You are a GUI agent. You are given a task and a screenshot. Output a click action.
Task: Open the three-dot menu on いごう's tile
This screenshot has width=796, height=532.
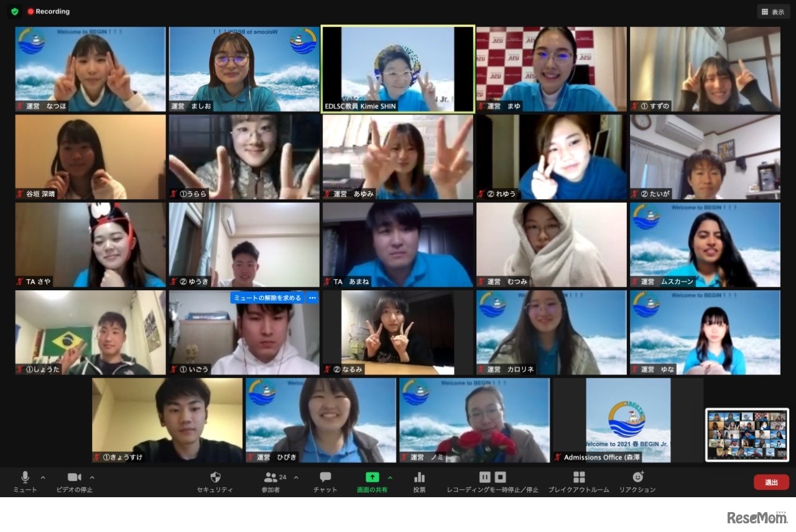coord(312,298)
